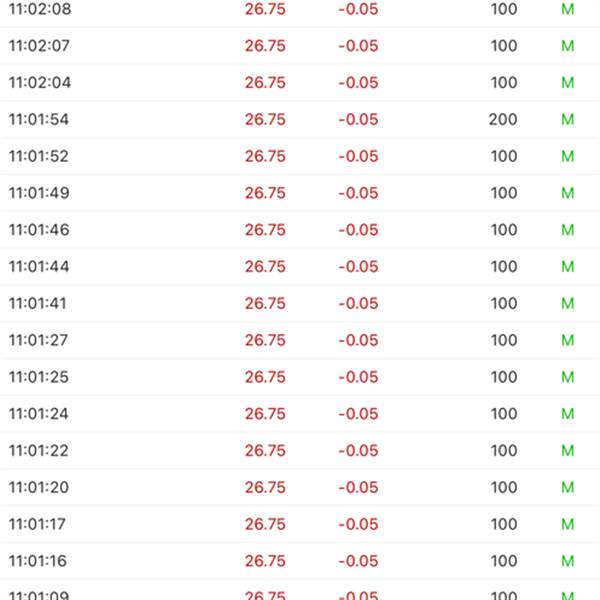Screen dimensions: 600x600
Task: Select the 11:01:17 timestamp
Action: point(40,524)
